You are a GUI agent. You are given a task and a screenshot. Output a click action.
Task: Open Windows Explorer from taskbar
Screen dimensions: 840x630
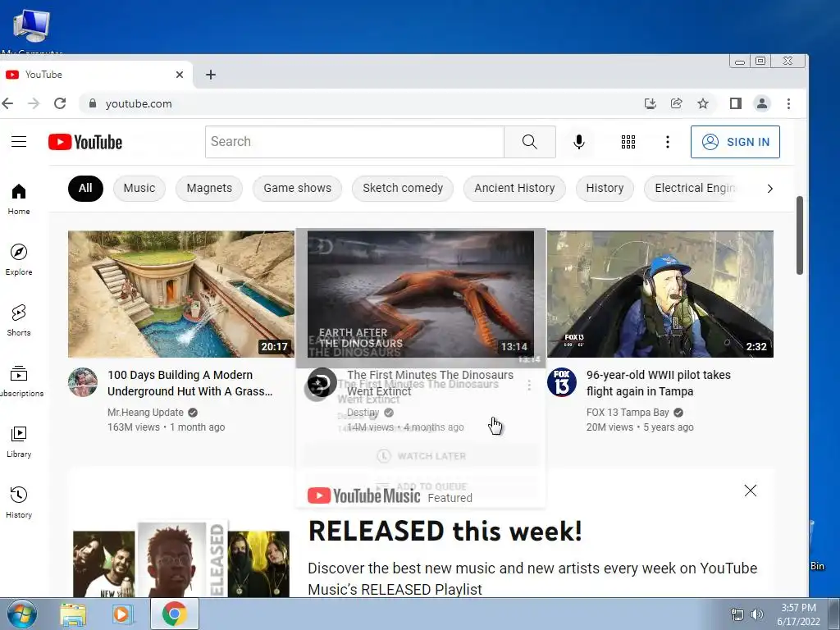coord(73,614)
